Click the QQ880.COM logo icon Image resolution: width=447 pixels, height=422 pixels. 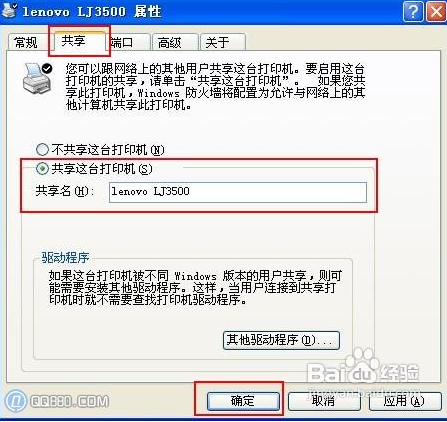[15, 400]
